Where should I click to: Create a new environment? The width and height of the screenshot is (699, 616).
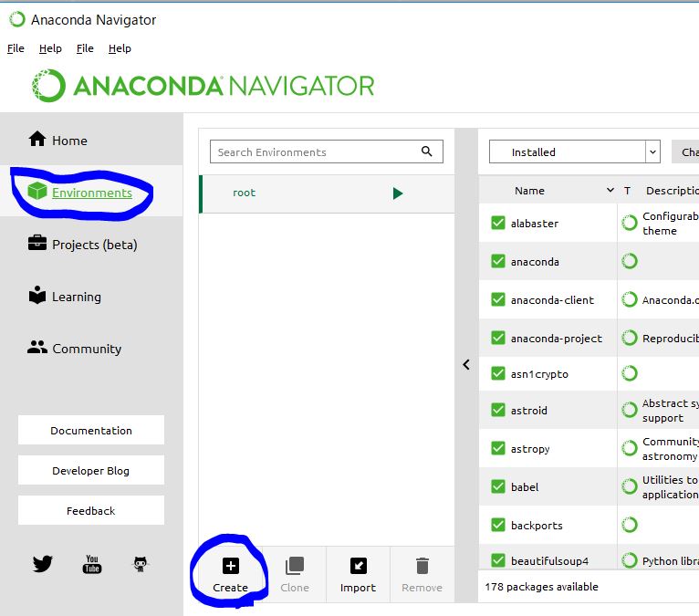(x=231, y=575)
